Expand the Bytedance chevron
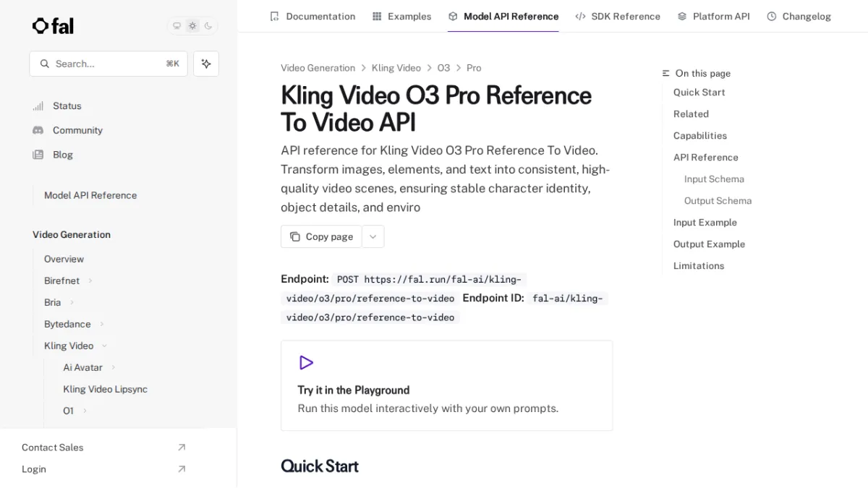 [x=102, y=324]
